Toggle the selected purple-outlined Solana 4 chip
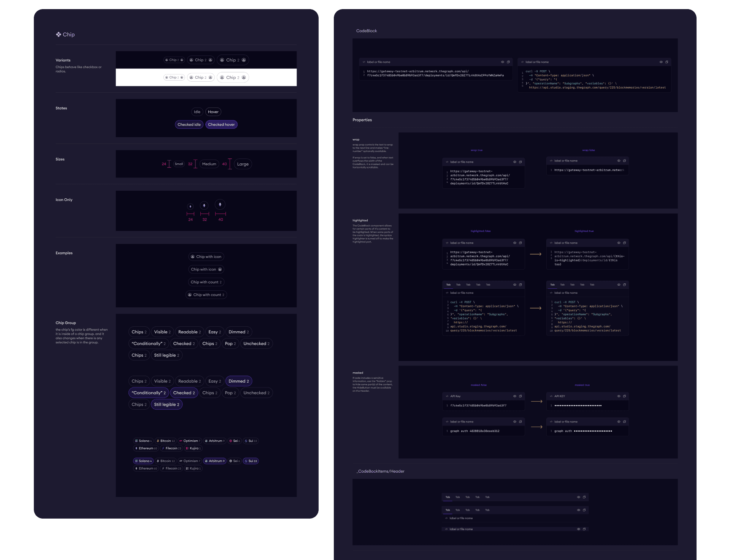 coord(143,461)
